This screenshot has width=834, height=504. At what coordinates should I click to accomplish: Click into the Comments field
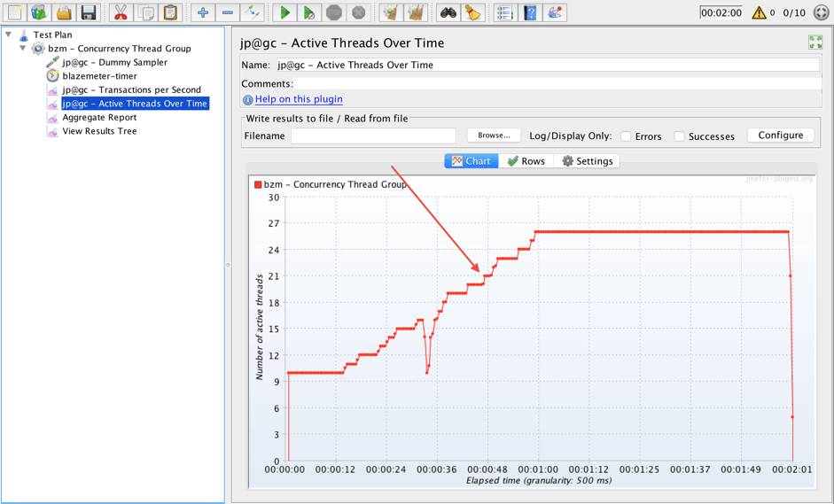click(557, 83)
